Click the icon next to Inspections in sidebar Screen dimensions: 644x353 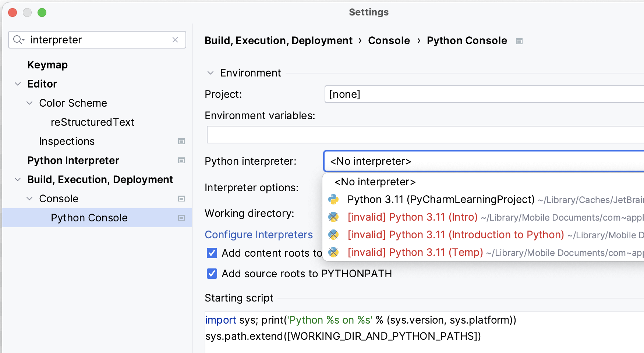[181, 141]
